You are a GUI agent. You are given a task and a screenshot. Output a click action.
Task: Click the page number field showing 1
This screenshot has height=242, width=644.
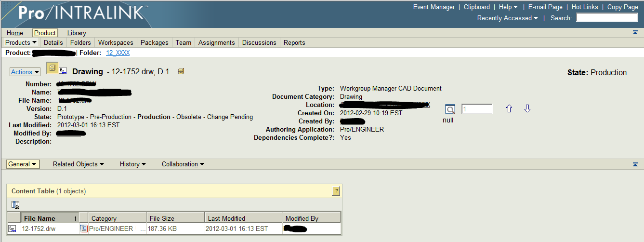pyautogui.click(x=477, y=109)
